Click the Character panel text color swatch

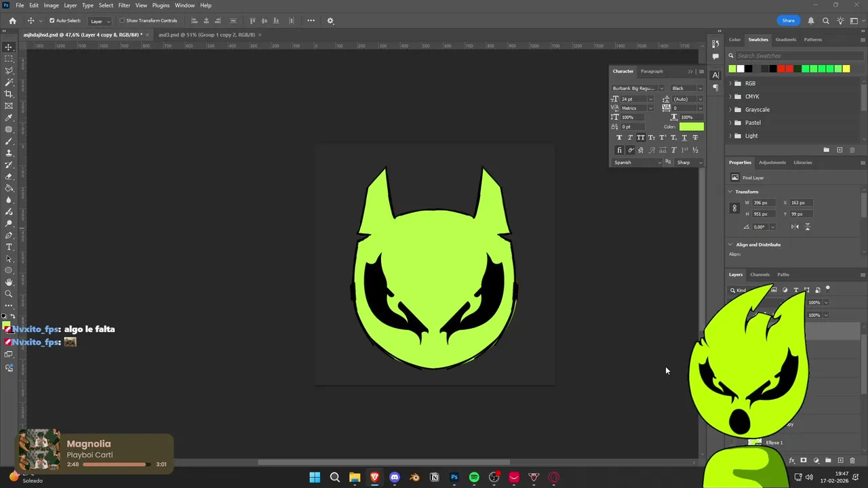click(x=692, y=127)
